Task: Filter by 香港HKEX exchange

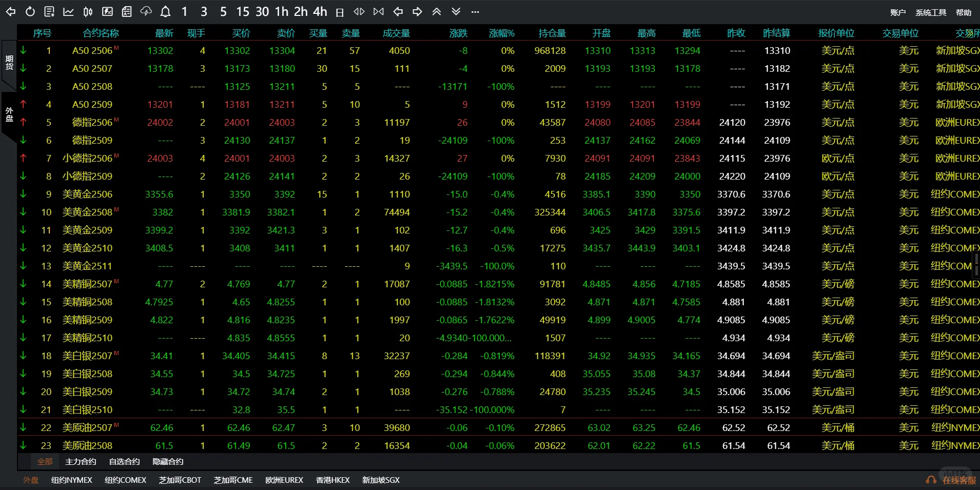Action: [x=333, y=480]
